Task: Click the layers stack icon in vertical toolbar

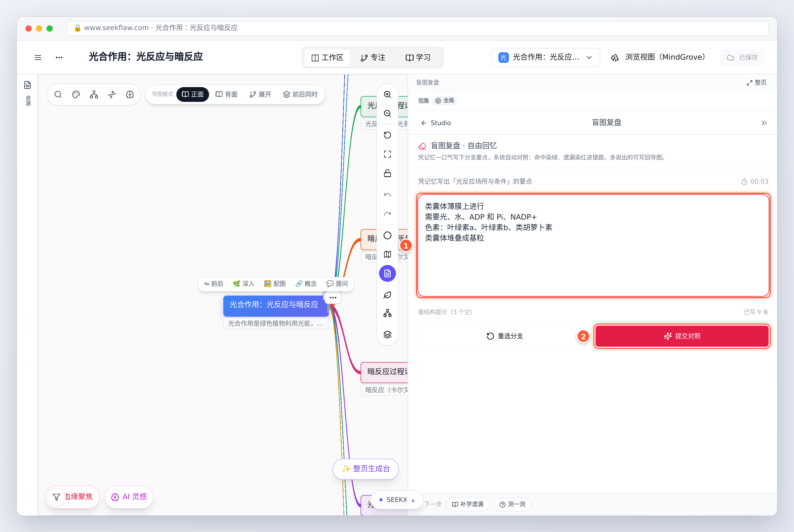Action: (387, 335)
